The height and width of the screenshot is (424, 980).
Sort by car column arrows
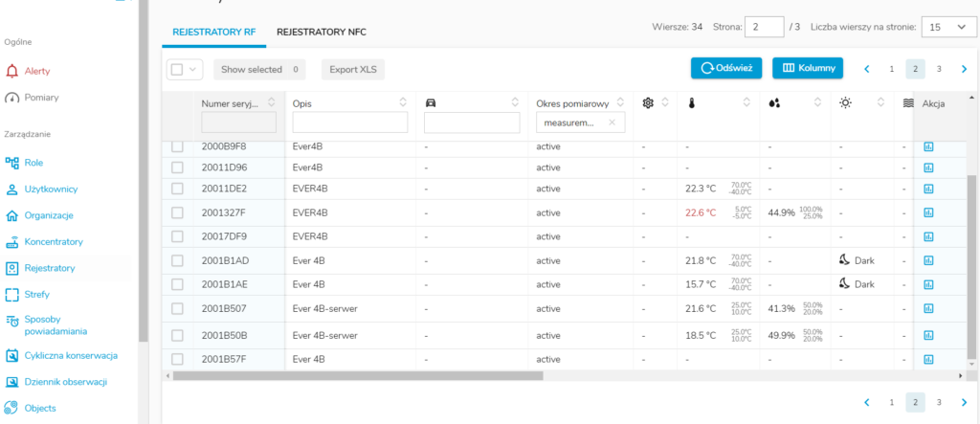(515, 102)
